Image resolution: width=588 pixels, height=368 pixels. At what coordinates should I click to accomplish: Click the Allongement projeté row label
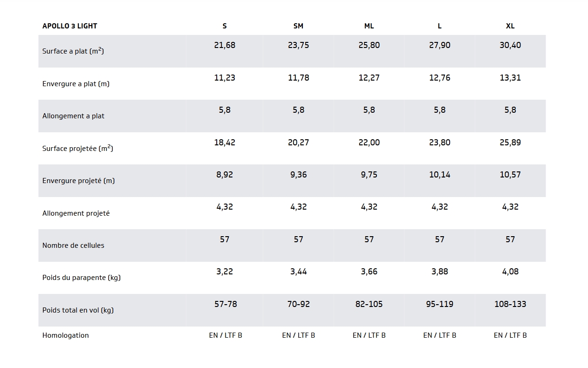(76, 213)
